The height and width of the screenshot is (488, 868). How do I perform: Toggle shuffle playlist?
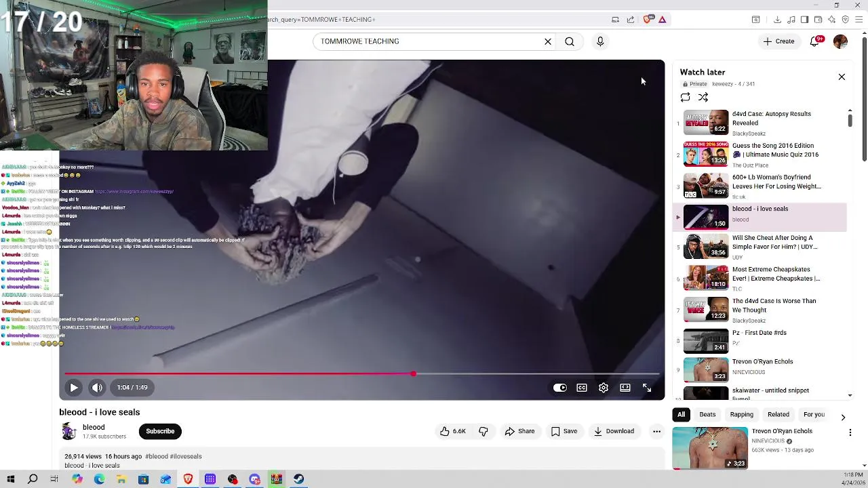[703, 98]
